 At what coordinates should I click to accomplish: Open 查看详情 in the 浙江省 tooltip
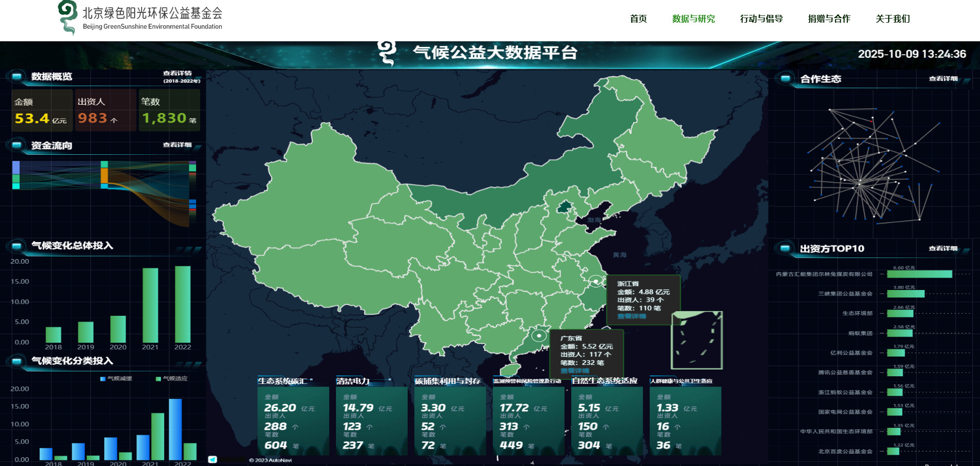(x=631, y=316)
